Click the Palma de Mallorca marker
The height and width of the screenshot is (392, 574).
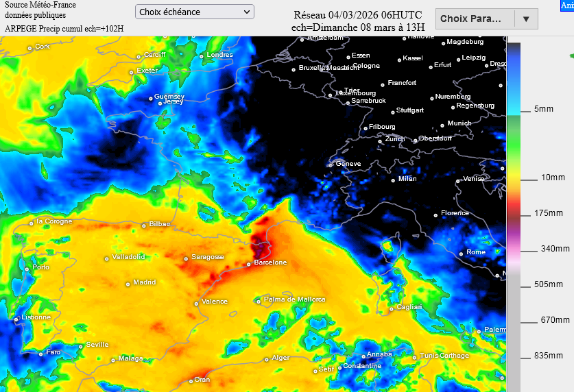259,301
